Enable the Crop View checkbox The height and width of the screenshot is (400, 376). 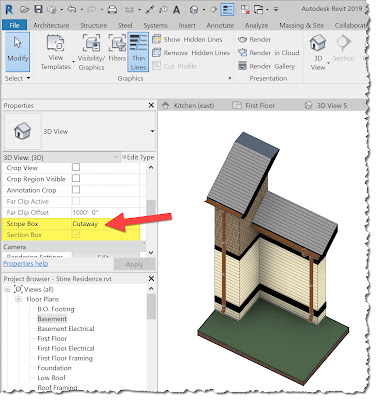[x=76, y=167]
